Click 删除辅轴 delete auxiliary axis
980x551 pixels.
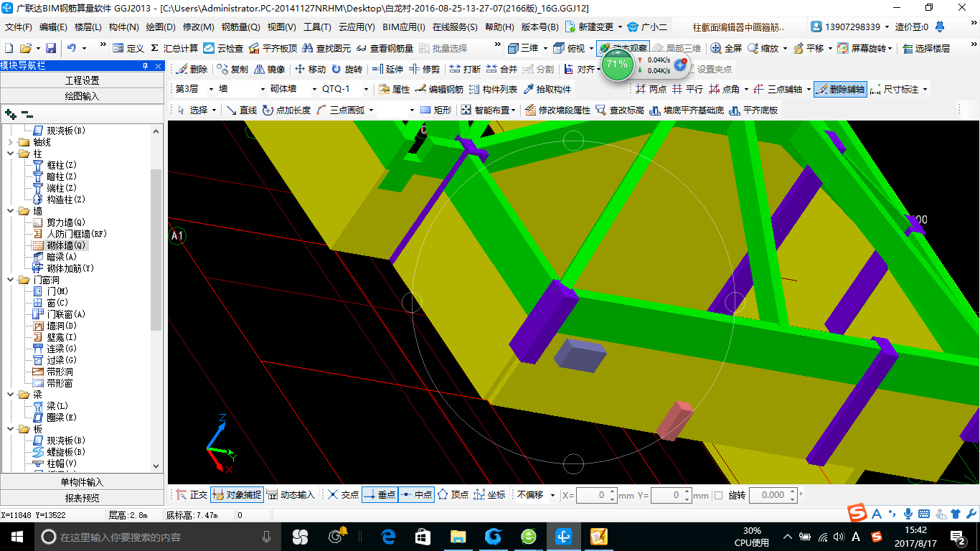click(x=840, y=90)
